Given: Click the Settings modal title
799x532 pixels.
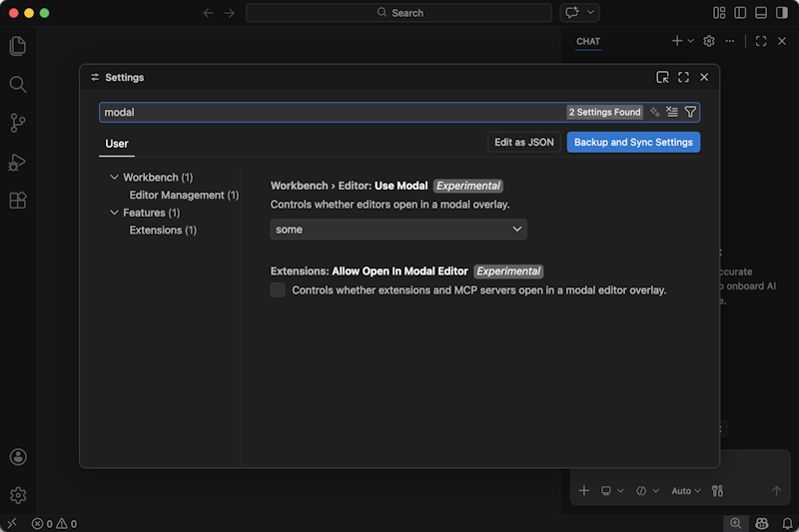Looking at the screenshot, I should 124,78.
